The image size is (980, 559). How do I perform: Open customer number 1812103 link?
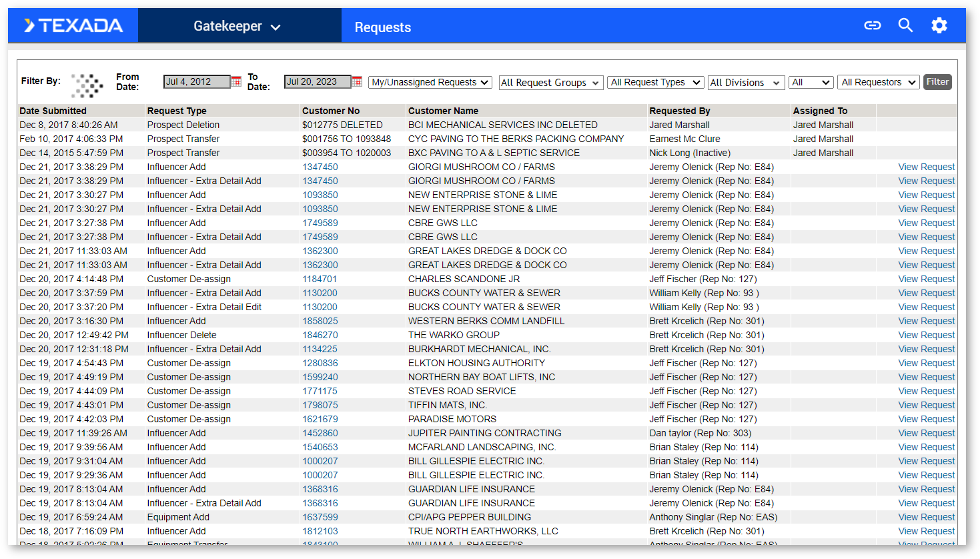point(320,531)
